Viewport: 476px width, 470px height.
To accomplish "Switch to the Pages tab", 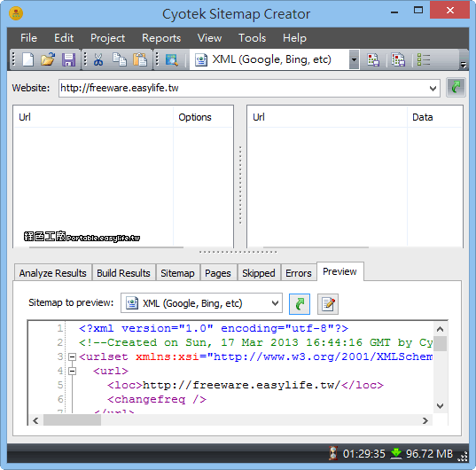I will pyautogui.click(x=218, y=273).
